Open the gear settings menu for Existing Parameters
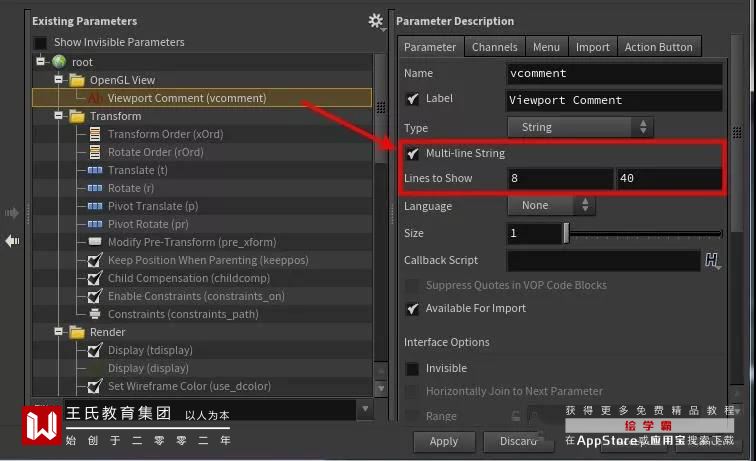The width and height of the screenshot is (756, 461). point(376,21)
